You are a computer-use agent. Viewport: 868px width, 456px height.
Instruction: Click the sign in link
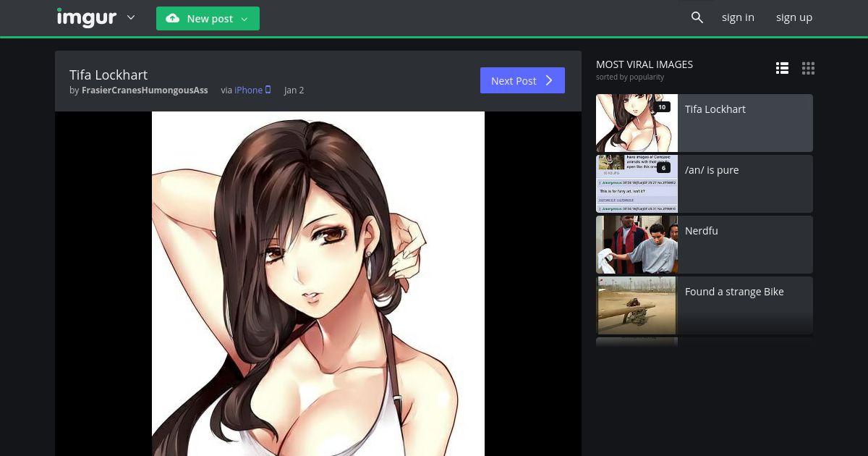tap(738, 17)
